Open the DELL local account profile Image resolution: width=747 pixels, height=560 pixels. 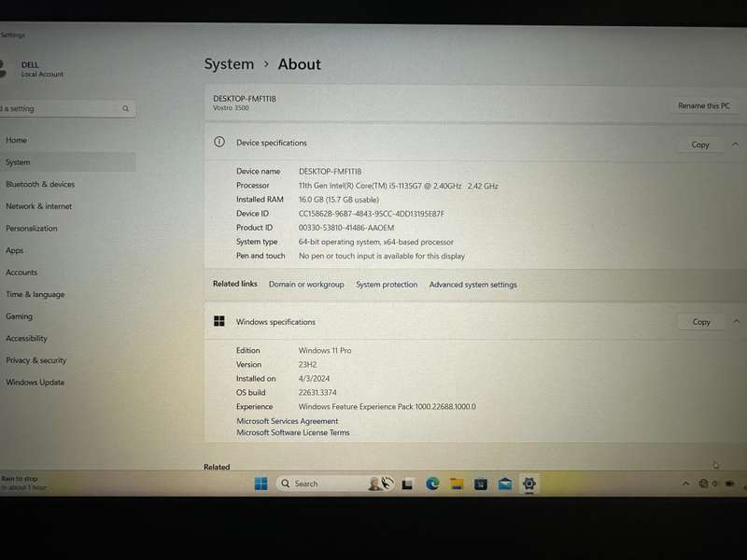[33, 69]
